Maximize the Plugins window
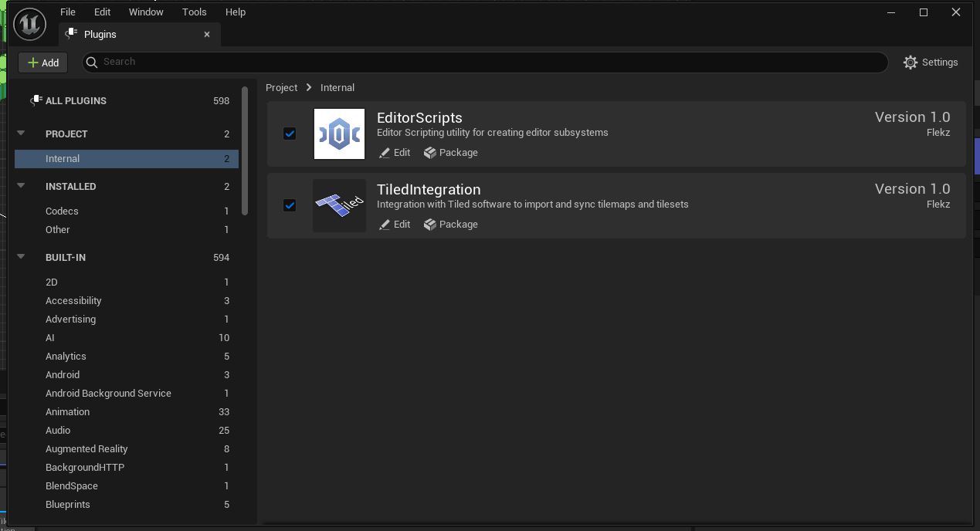Screen dimensions: 980x531 (x=923, y=12)
